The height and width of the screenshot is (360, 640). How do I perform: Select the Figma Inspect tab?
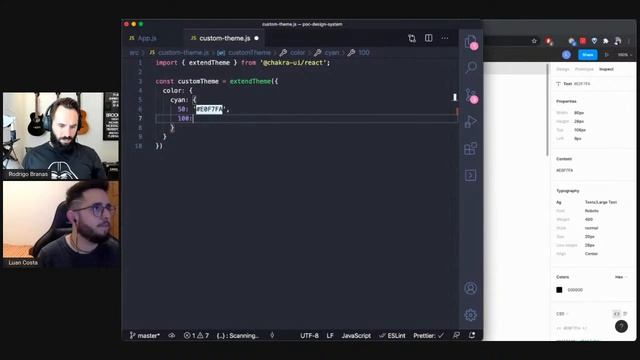[x=606, y=69]
